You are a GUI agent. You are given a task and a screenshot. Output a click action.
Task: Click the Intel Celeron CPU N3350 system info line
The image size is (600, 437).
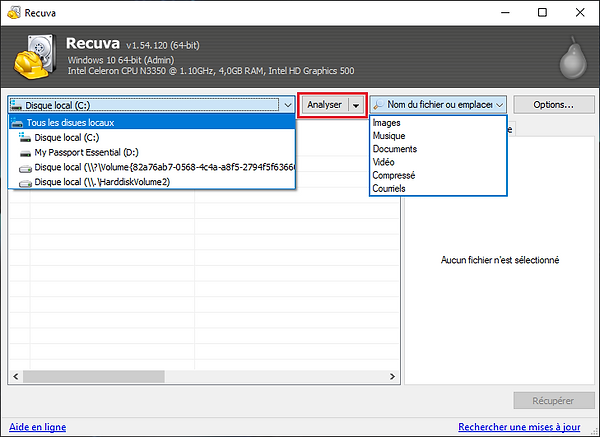click(x=211, y=71)
